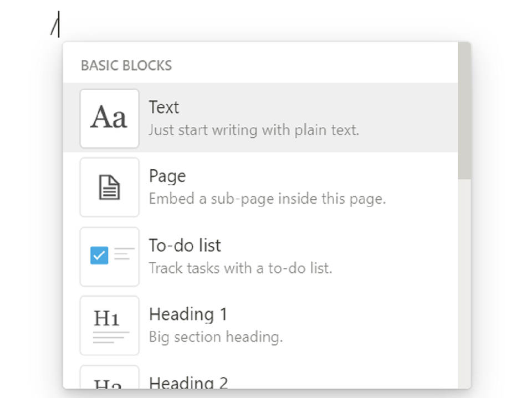Add a Heading 2 block
The width and height of the screenshot is (532, 398).
click(260, 375)
